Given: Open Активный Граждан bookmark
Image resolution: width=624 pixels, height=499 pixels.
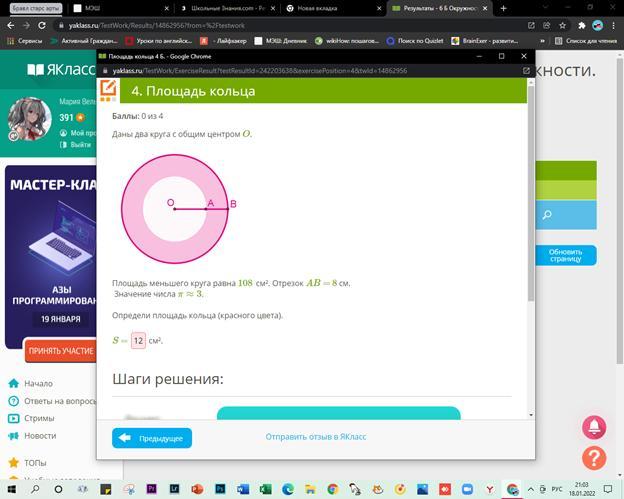Looking at the screenshot, I should (84, 41).
